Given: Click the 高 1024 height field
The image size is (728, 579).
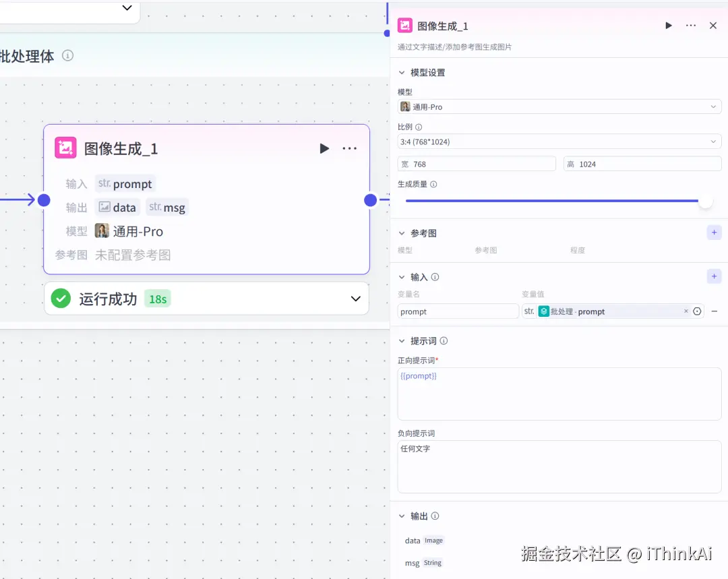Looking at the screenshot, I should 642,164.
